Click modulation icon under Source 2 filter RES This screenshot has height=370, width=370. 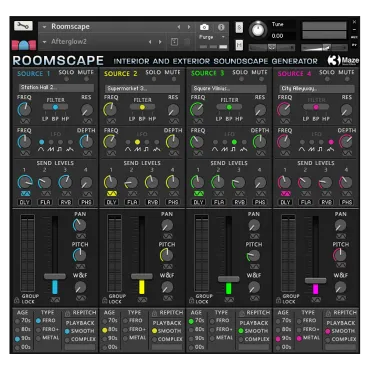(174, 121)
